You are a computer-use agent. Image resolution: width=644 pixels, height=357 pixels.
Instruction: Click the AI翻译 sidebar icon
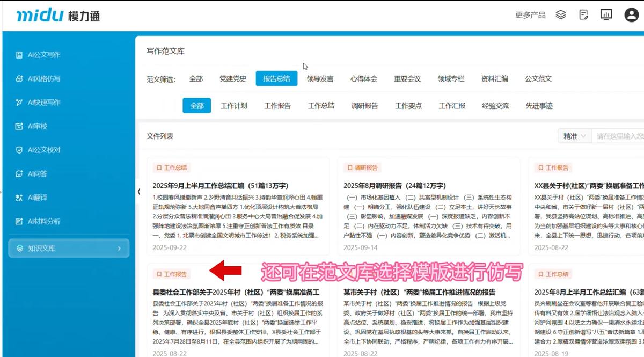tap(19, 198)
